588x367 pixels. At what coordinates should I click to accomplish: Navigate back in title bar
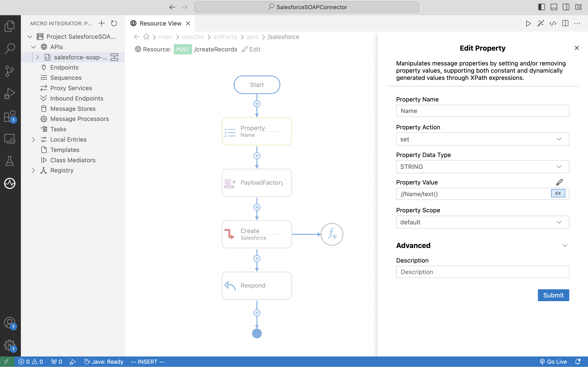pyautogui.click(x=172, y=7)
